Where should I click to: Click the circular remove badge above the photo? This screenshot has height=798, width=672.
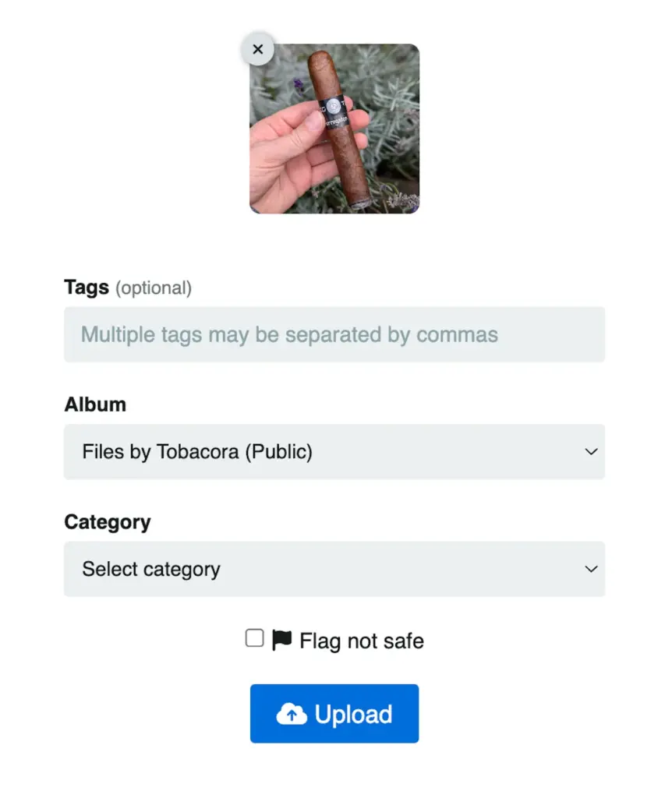pos(258,49)
